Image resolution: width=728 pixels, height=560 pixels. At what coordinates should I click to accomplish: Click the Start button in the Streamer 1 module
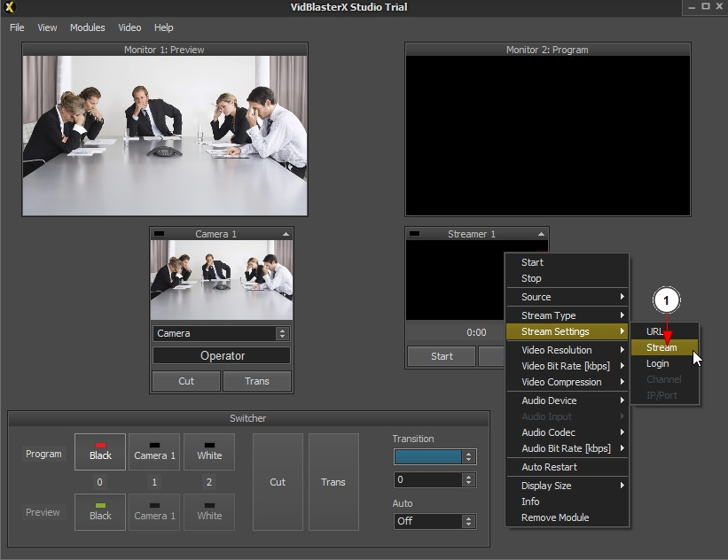442,356
